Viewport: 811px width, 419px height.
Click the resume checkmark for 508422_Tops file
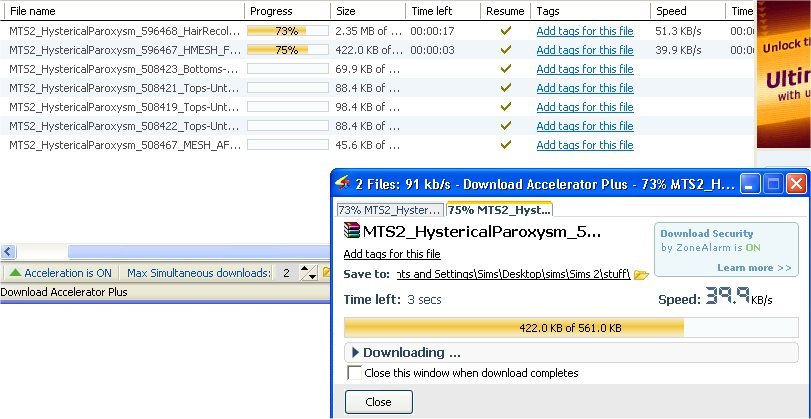(506, 126)
